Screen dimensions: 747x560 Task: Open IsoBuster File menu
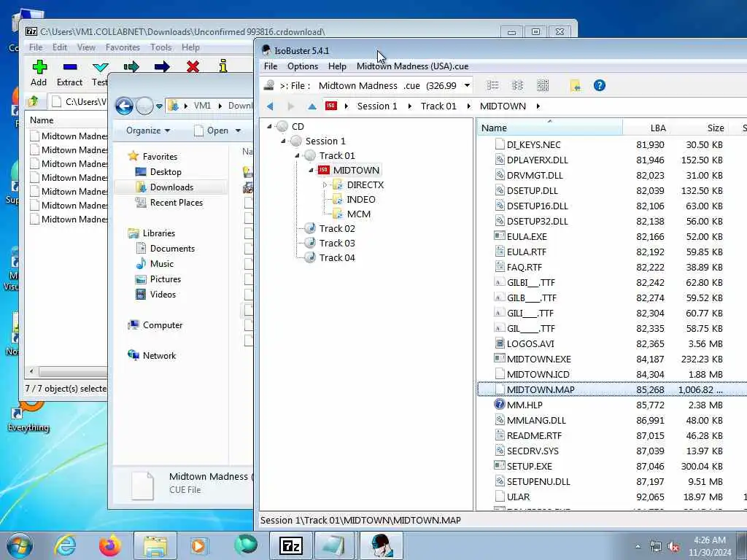271,66
